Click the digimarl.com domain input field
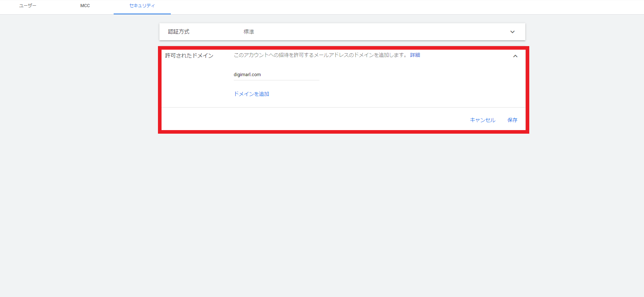Viewport: 644px width, 297px height. coord(276,75)
